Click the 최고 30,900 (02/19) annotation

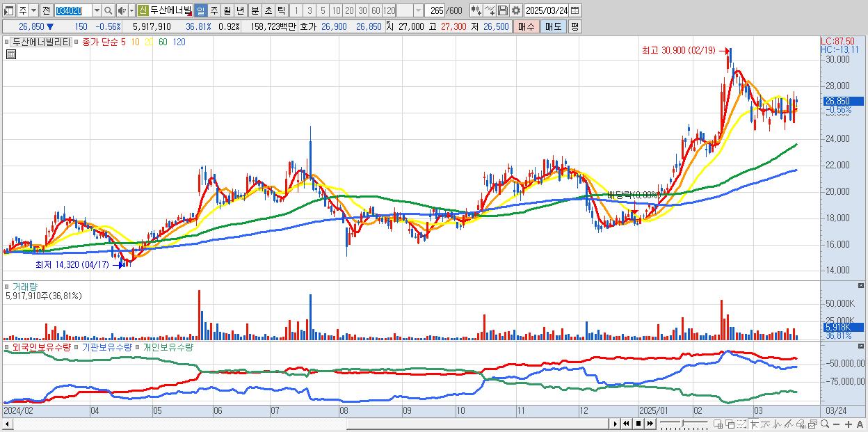(x=678, y=50)
